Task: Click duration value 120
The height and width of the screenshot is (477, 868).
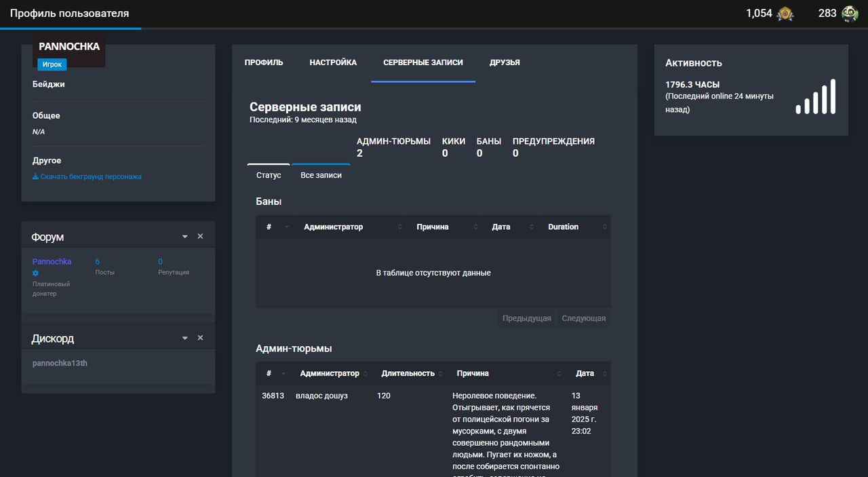Action: click(384, 396)
